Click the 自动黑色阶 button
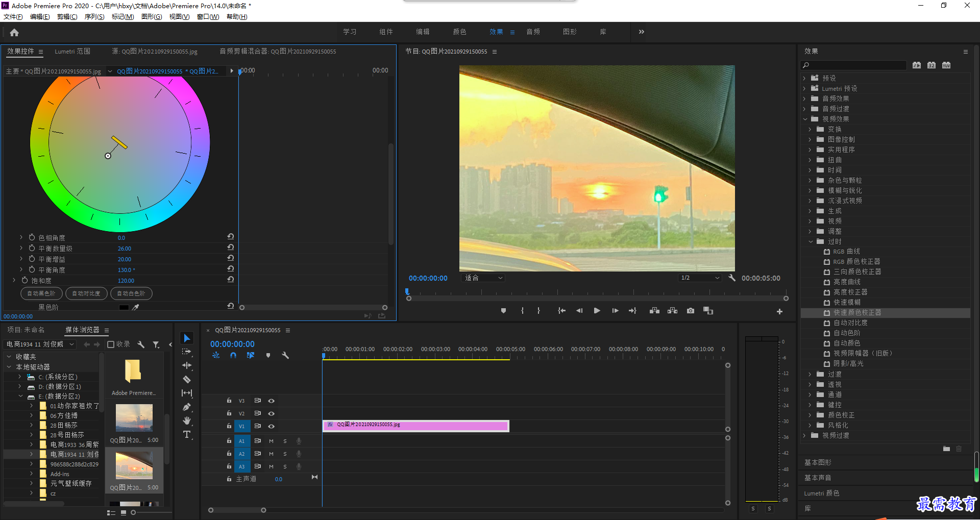 pos(41,293)
